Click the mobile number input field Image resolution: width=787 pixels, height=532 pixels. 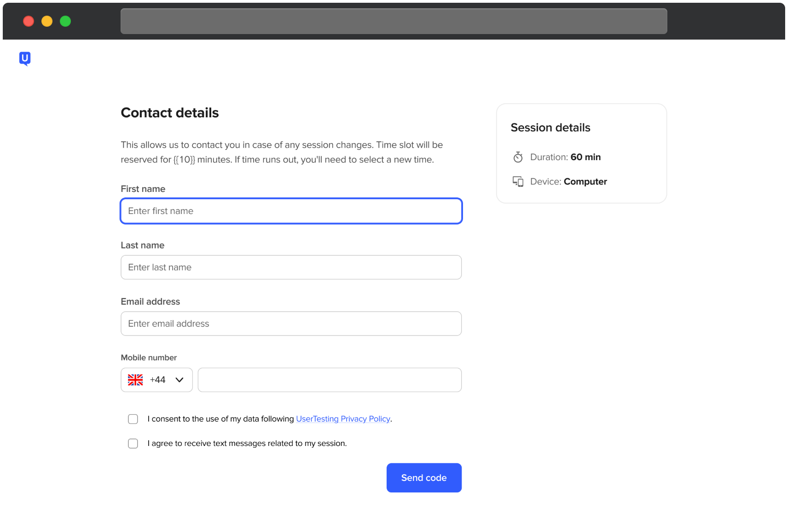330,380
